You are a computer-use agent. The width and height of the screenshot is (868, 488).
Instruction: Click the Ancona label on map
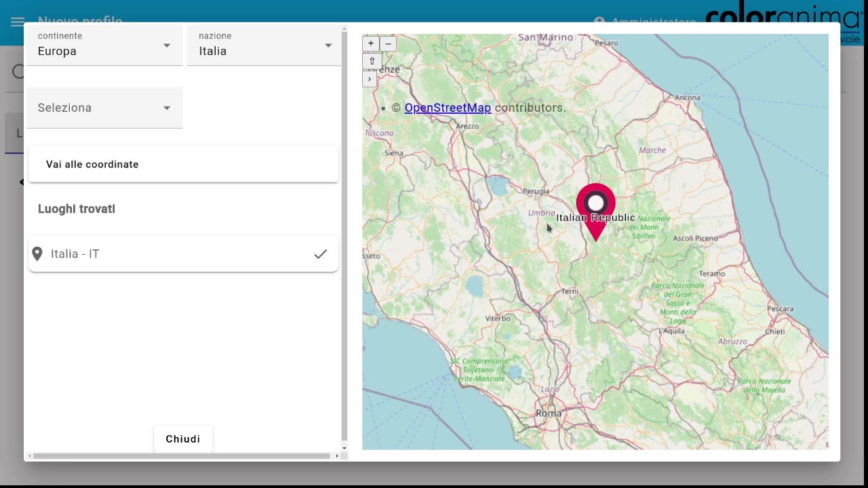click(x=688, y=98)
